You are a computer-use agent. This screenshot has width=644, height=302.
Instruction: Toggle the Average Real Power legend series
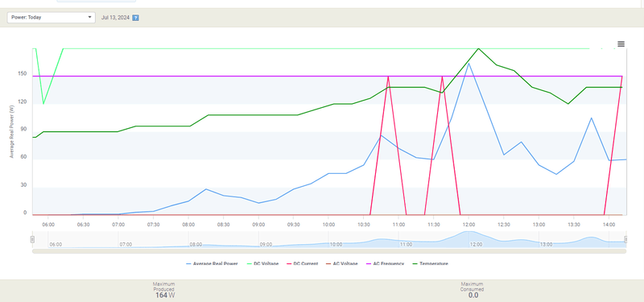click(212, 264)
